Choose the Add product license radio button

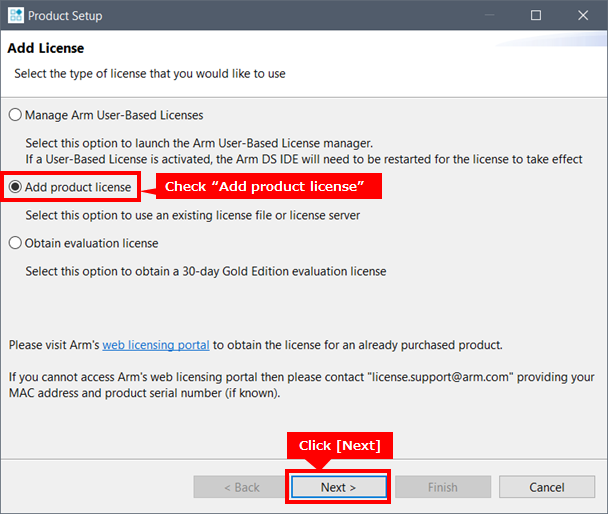click(x=15, y=187)
